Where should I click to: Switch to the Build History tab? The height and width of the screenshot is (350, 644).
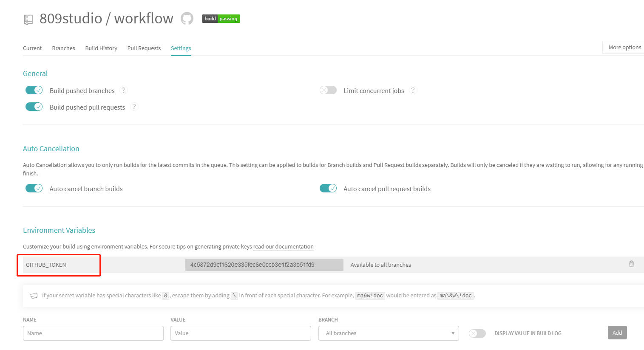(x=101, y=48)
